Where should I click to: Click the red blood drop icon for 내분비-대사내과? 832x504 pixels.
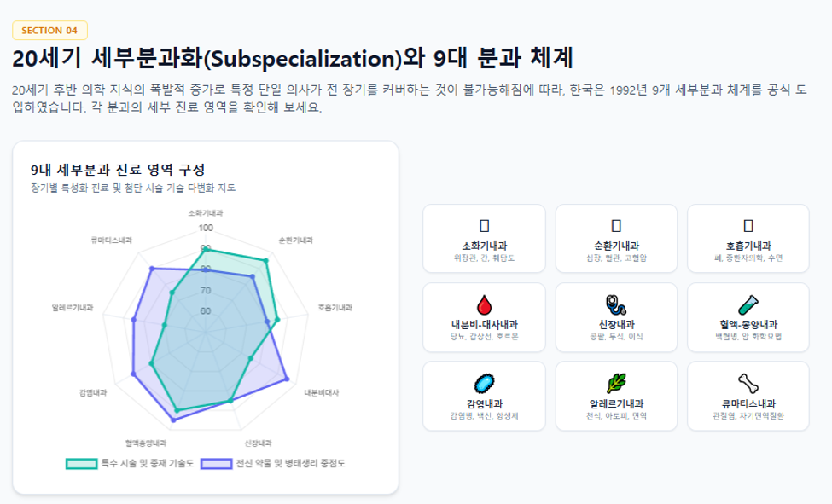point(484,305)
